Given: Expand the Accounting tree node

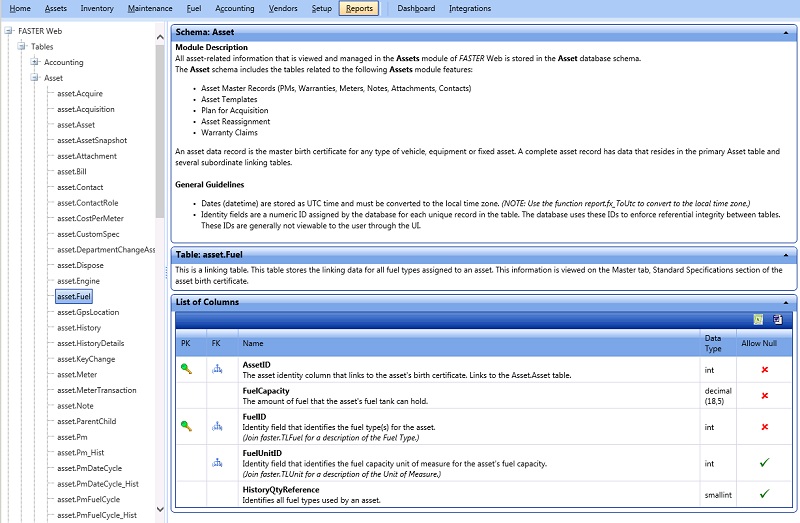Looking at the screenshot, I should tap(34, 62).
